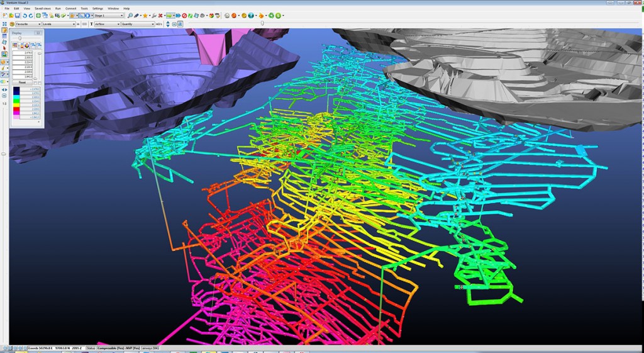Click the blue checkmark sidebar icon
The height and width of the screenshot is (353, 644).
[x=4, y=74]
